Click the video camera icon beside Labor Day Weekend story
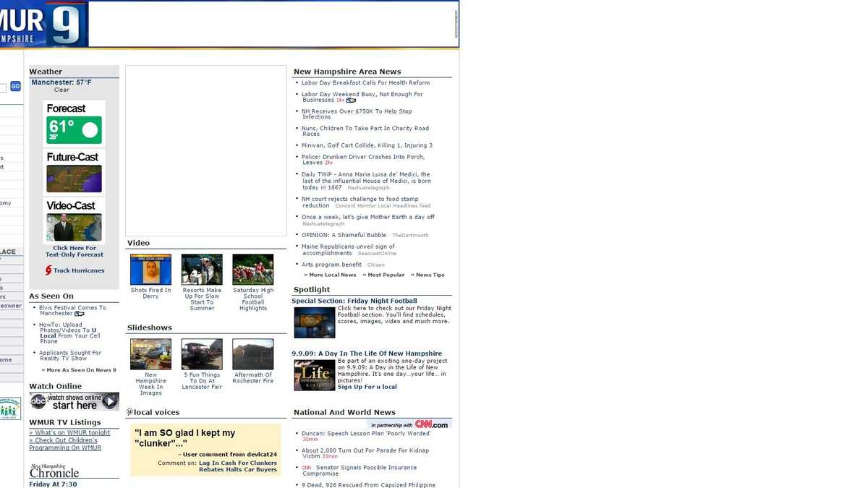The image size is (868, 488). [x=352, y=100]
